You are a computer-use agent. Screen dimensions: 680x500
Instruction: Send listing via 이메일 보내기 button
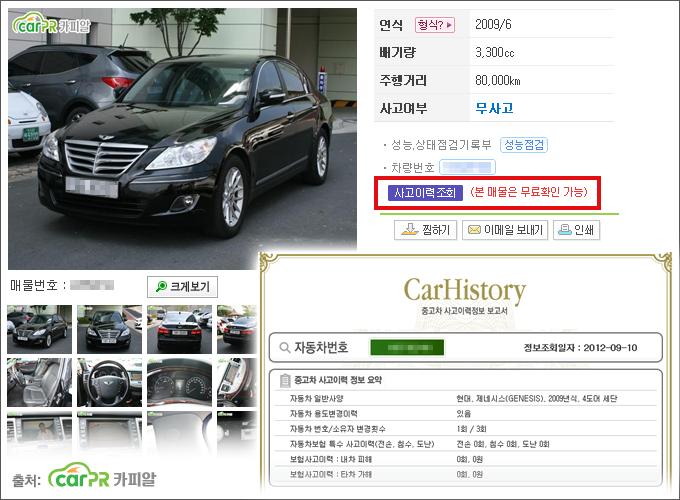[x=505, y=229]
